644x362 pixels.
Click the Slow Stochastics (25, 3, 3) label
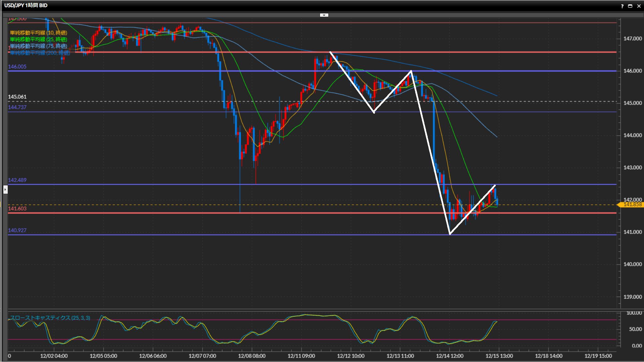click(x=50, y=318)
